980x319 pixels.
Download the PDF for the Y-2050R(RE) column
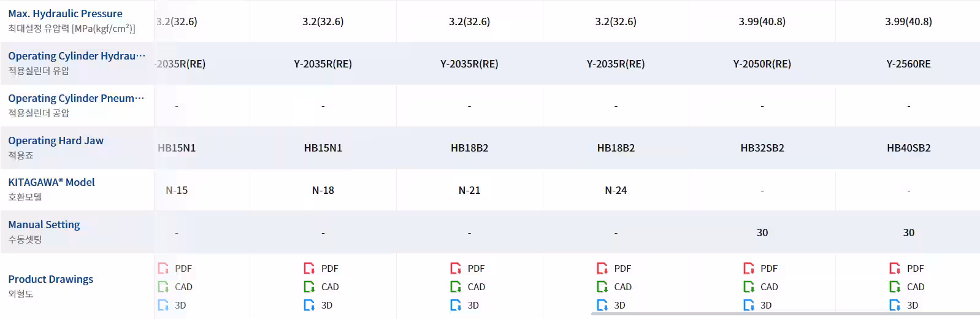click(x=761, y=269)
